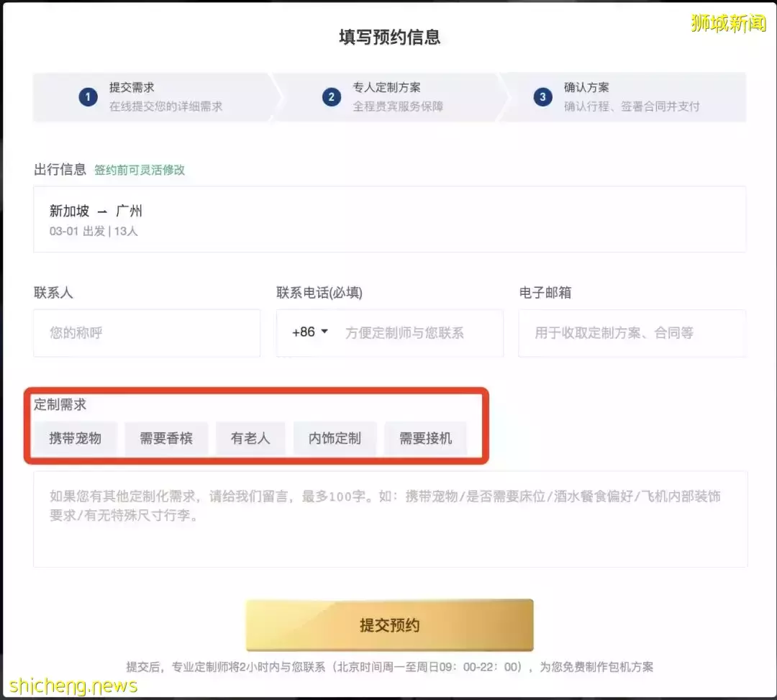Toggle the 需要接机 requirement tag
Screen dimensions: 777x700
point(425,438)
